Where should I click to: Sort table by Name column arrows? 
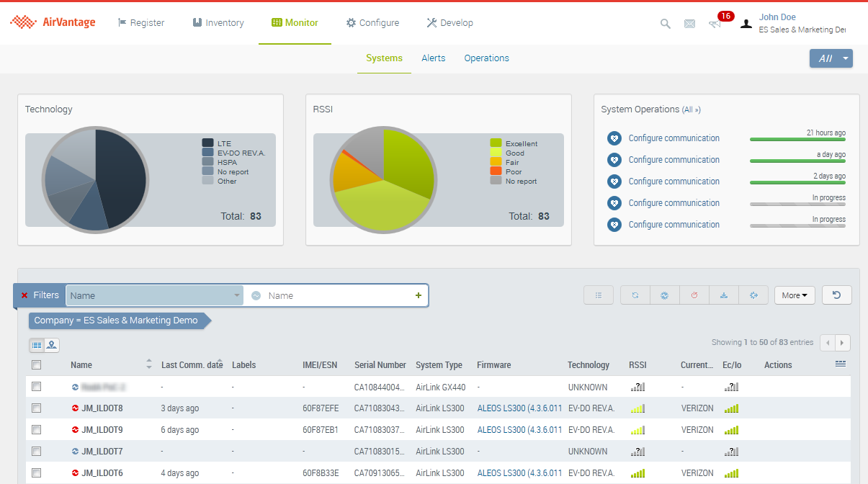click(149, 364)
